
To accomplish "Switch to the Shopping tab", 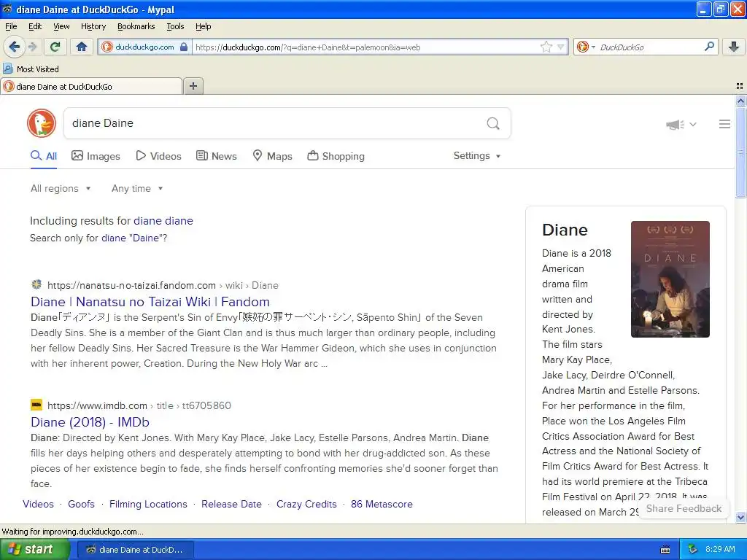I will [336, 156].
